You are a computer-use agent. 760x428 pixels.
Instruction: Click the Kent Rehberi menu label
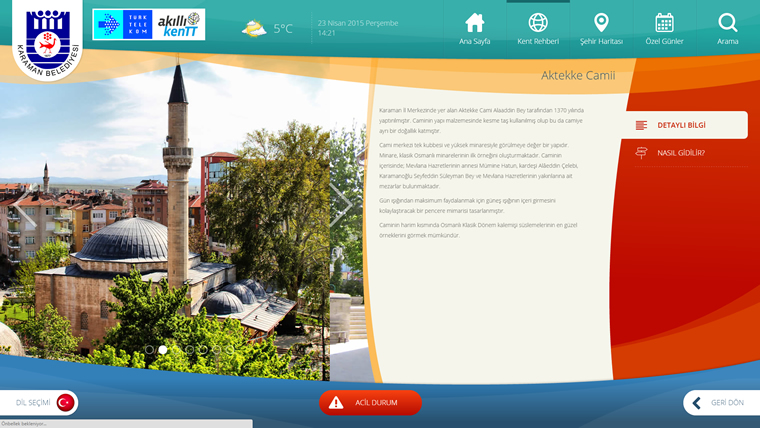pyautogui.click(x=538, y=41)
